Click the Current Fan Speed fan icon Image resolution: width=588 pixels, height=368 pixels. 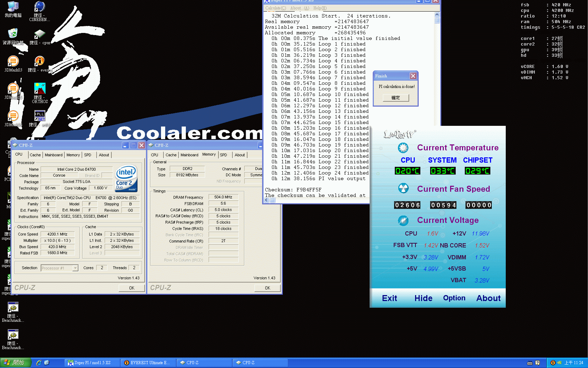point(403,189)
